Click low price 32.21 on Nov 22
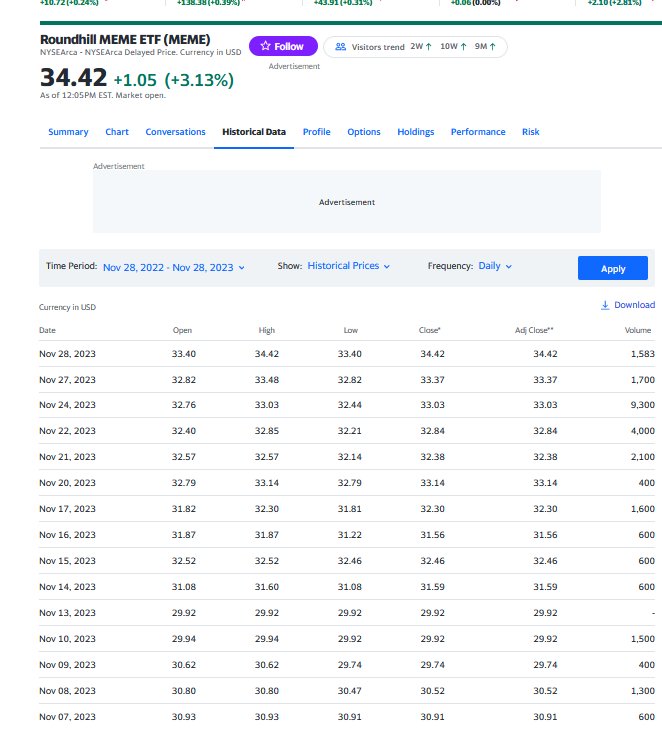This screenshot has height=729, width=662. pos(350,431)
